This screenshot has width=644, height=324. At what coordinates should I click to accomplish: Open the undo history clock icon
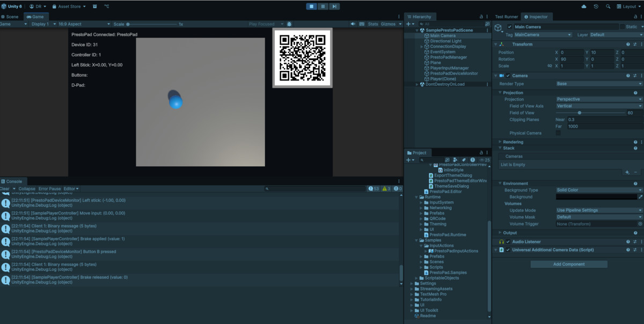(596, 6)
